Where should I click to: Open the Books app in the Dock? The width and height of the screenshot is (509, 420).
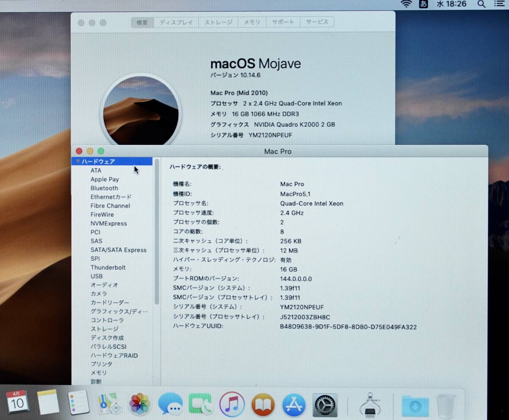[263, 405]
